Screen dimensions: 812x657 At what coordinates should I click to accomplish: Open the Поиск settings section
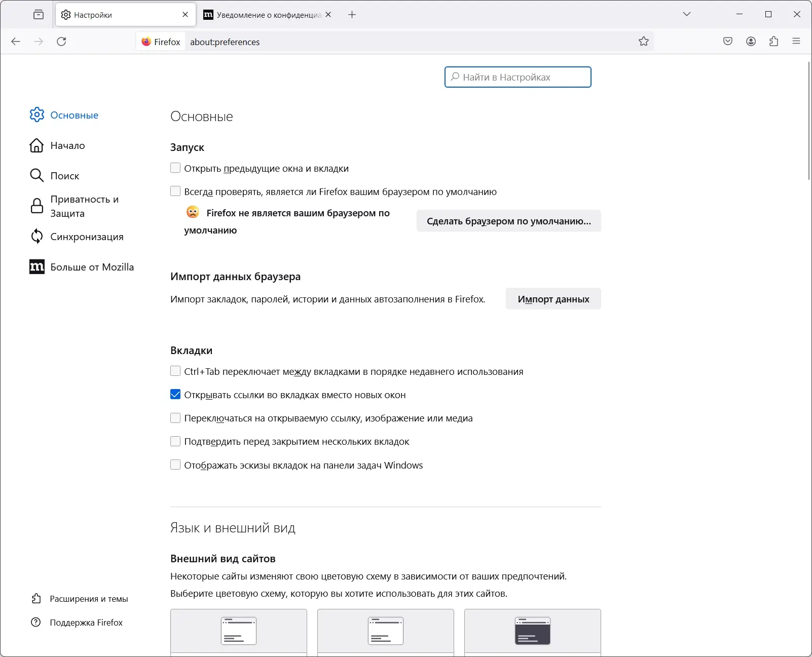[64, 176]
